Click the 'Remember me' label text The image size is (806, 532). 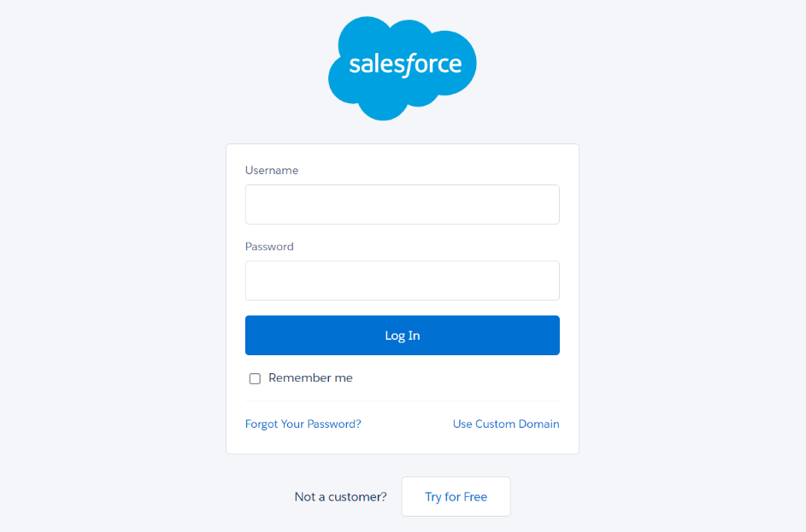(310, 378)
